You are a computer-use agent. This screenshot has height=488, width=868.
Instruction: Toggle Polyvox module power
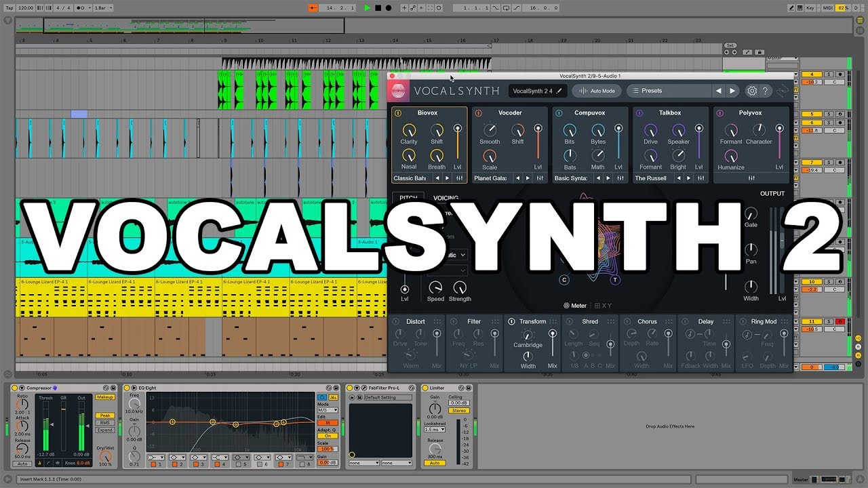[x=719, y=113]
